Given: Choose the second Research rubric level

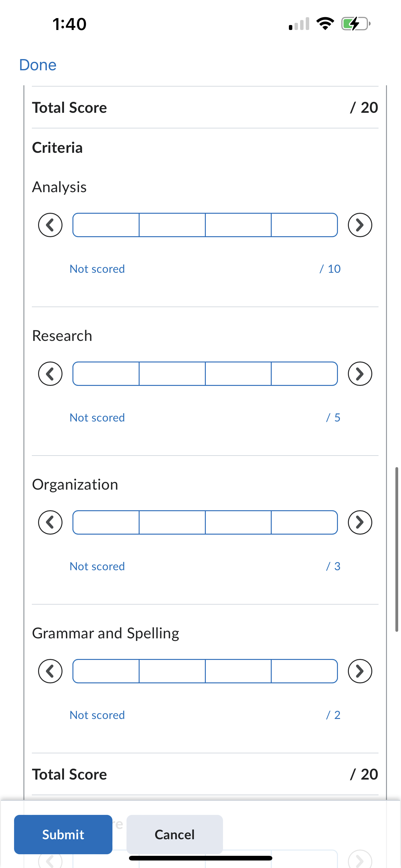Looking at the screenshot, I should click(172, 374).
